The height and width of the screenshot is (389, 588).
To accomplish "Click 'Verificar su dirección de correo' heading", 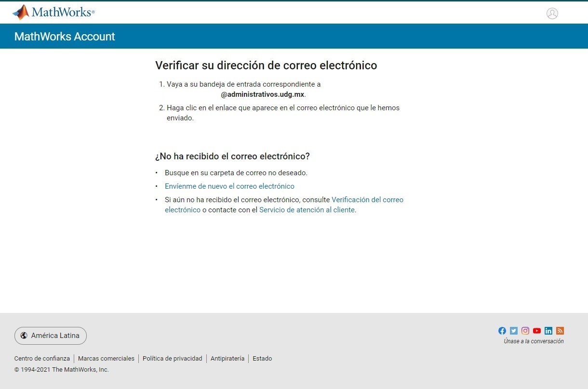I will coord(266,65).
